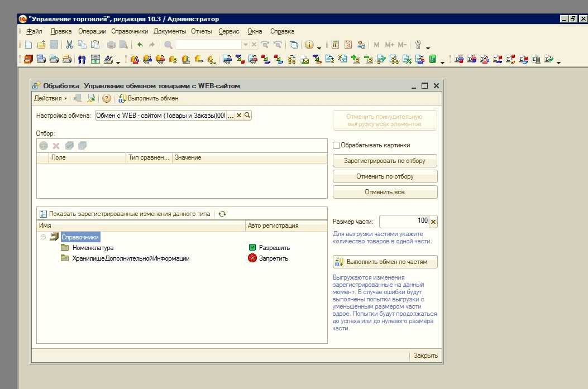The height and width of the screenshot is (389, 588).
Task: Click Отменить по отбору button
Action: (x=385, y=176)
